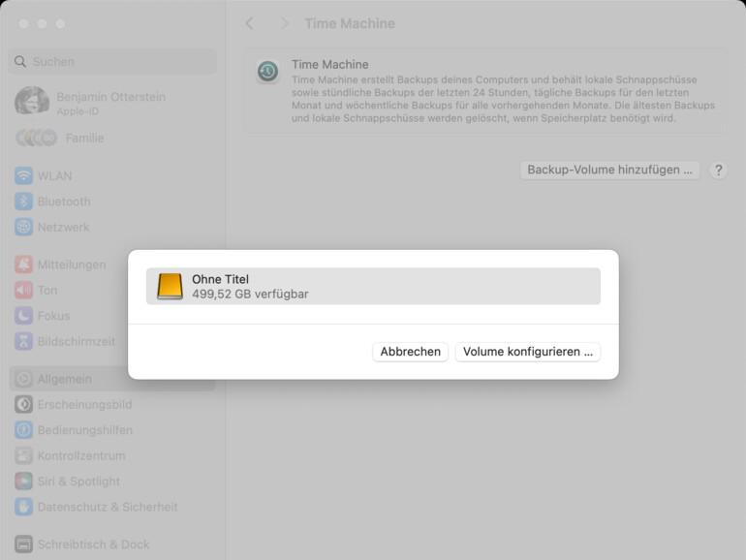Click the Bildschirmzeit hourglass icon
Screen dimensions: 746x560
[x=23, y=341]
